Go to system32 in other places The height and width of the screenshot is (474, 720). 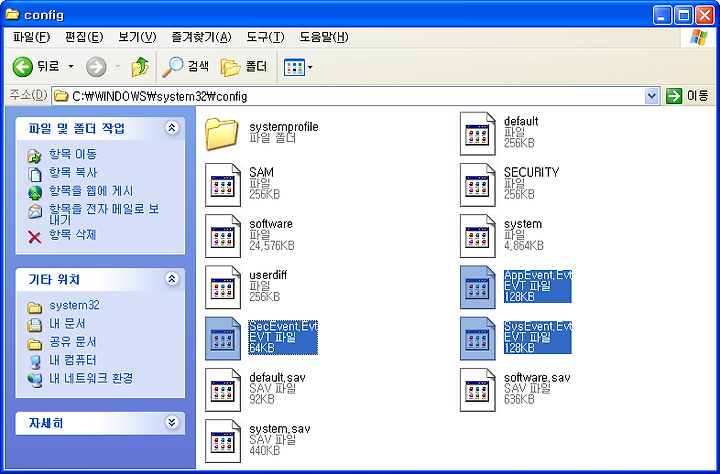tap(74, 305)
